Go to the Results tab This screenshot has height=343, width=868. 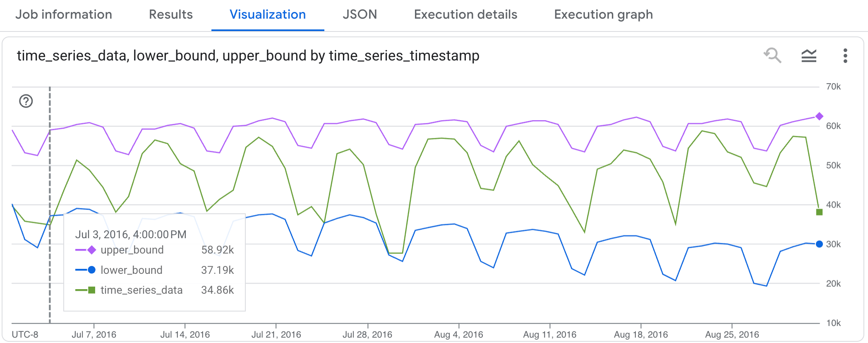pos(171,14)
